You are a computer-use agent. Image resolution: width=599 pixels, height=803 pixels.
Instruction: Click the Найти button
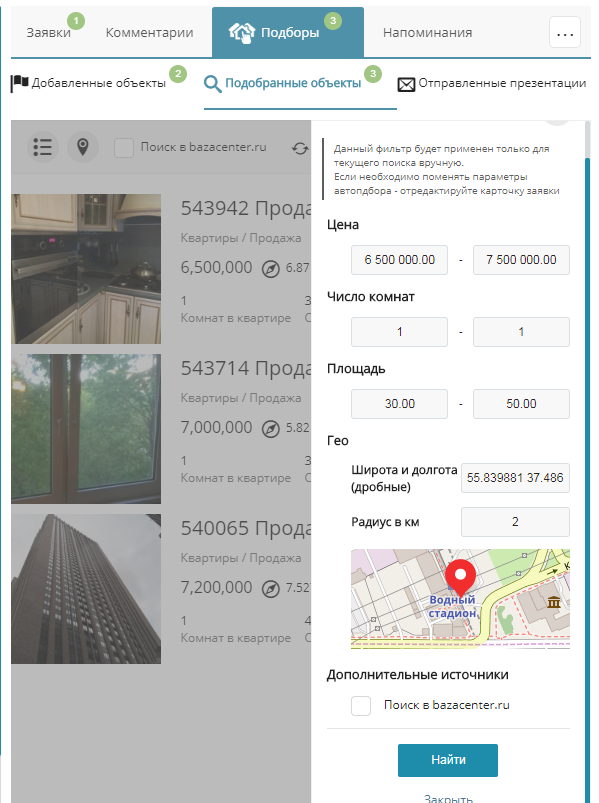click(448, 760)
